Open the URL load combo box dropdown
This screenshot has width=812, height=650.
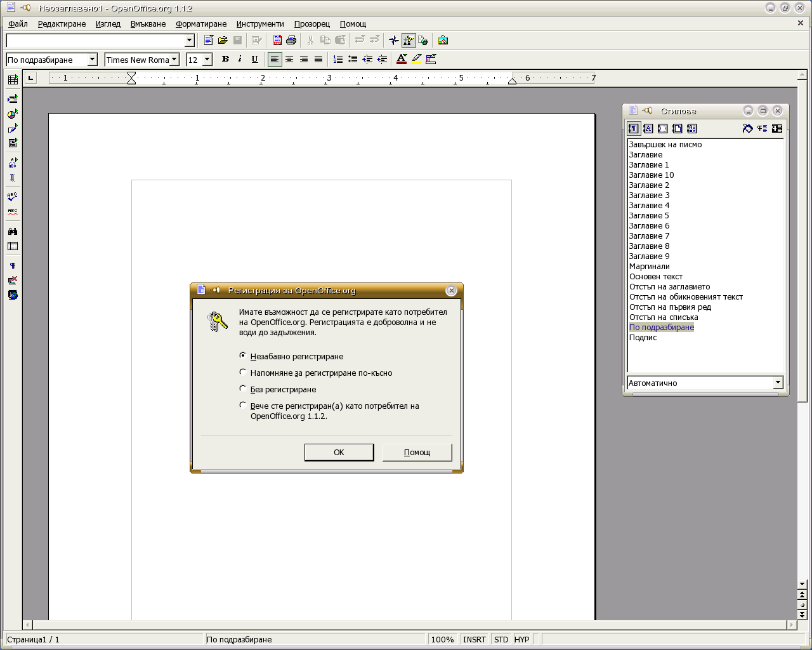point(189,41)
